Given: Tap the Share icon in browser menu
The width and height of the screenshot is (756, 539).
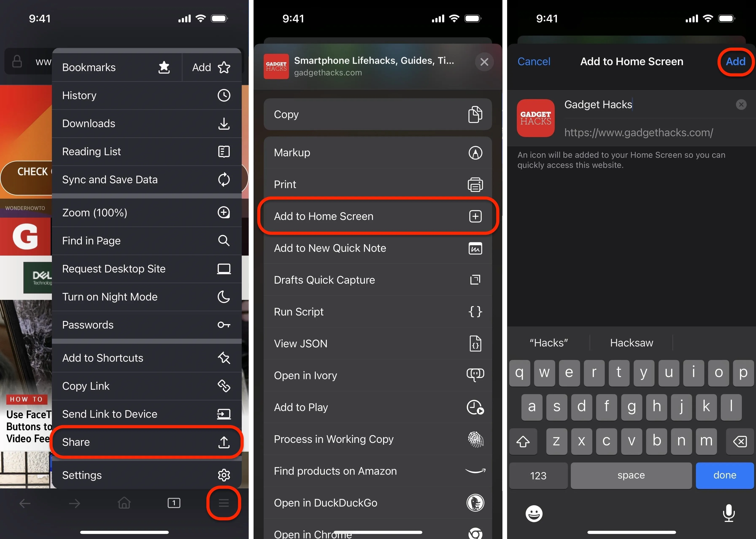Looking at the screenshot, I should click(224, 442).
